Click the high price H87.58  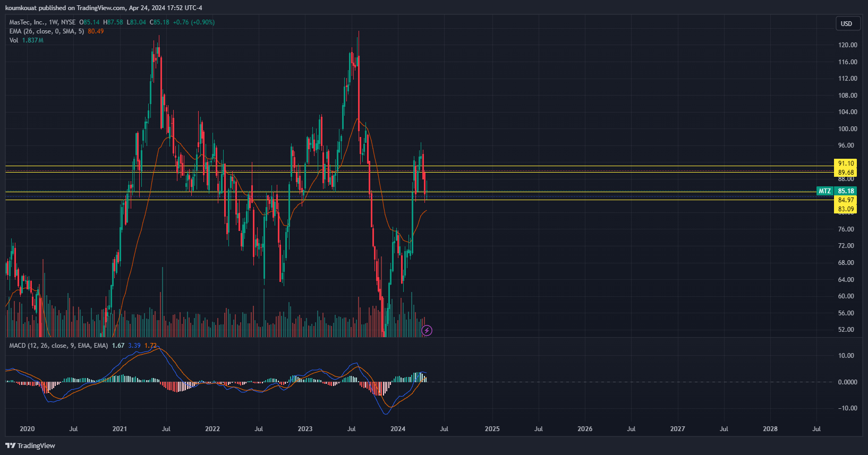(113, 22)
